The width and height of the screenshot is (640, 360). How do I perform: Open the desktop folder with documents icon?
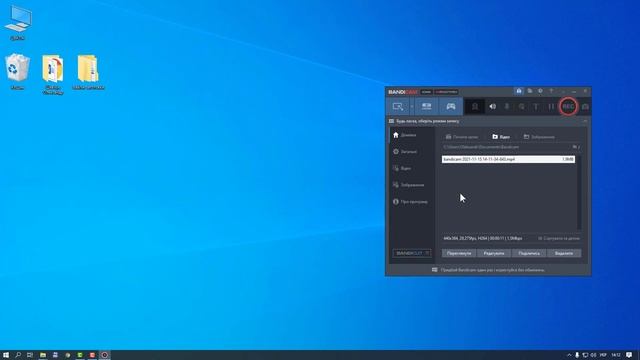pyautogui.click(x=53, y=74)
